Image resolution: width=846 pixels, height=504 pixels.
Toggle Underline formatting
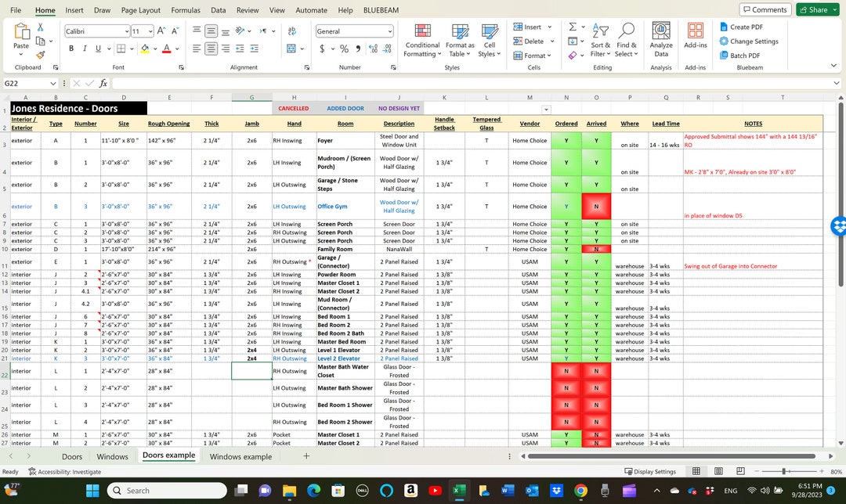pos(98,49)
